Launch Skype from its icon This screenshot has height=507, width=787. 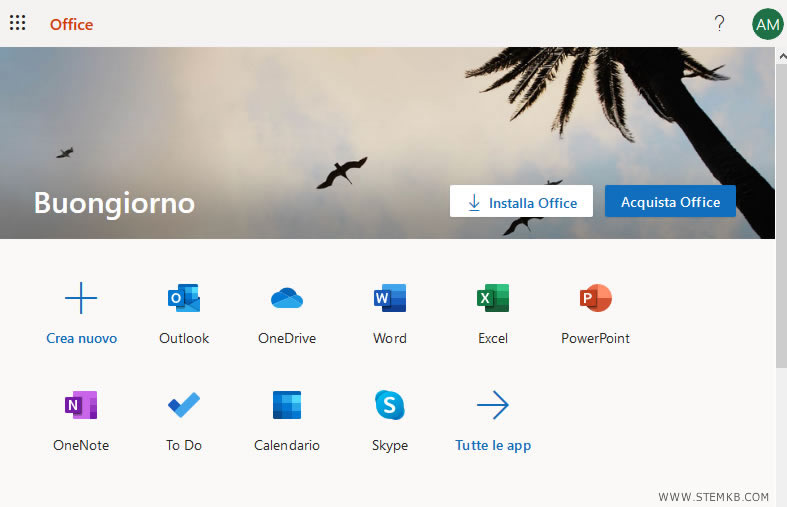[389, 405]
